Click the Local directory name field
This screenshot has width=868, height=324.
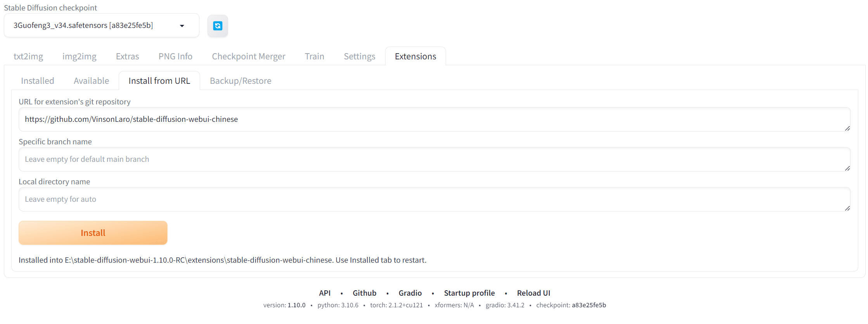(434, 199)
